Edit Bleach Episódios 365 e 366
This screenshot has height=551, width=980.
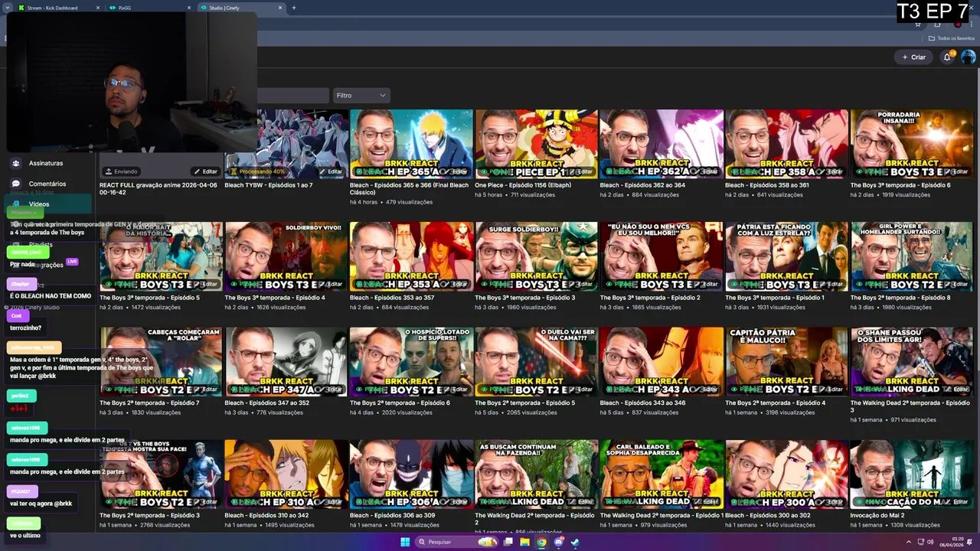coord(456,171)
